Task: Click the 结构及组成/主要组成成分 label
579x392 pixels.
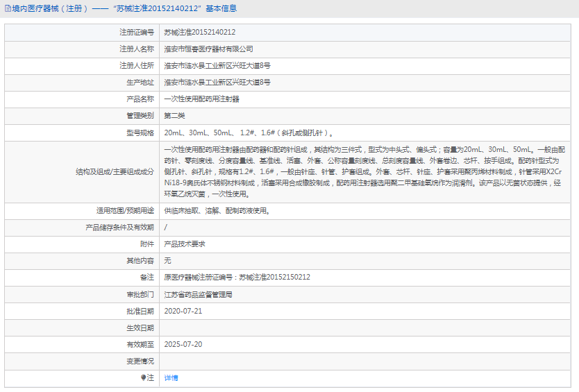Action: click(115, 171)
